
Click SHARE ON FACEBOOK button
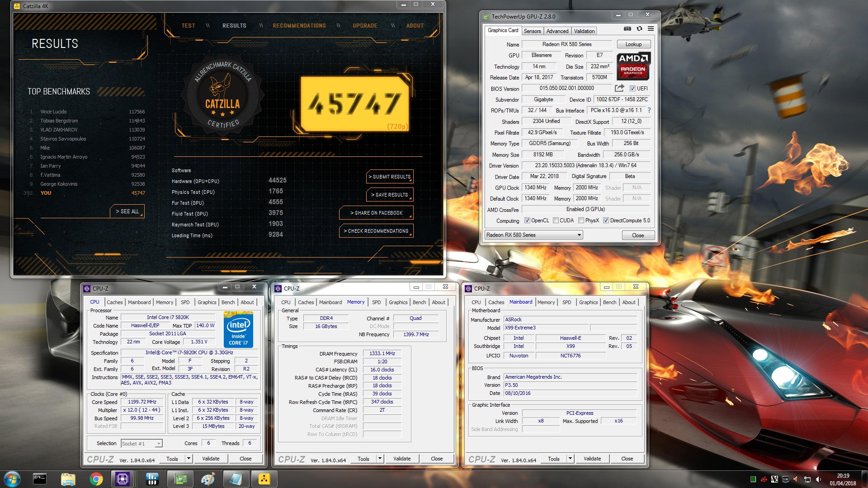click(x=376, y=213)
